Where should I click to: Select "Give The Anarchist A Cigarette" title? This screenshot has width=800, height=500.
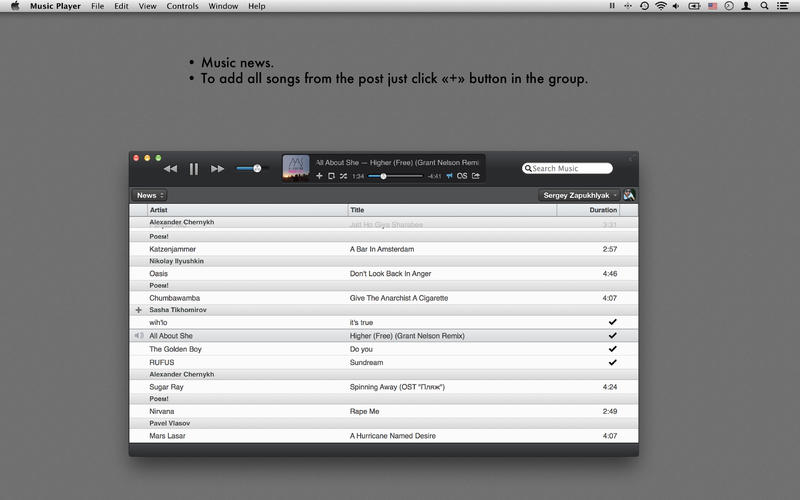(x=399, y=298)
